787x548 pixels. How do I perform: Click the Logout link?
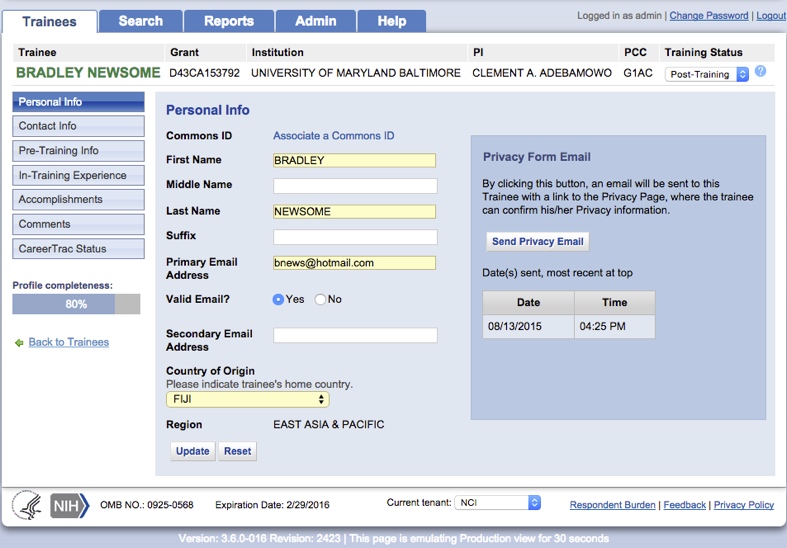[771, 16]
